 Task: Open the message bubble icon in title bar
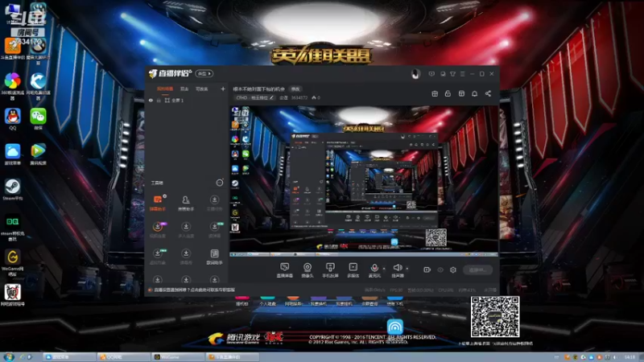point(431,74)
